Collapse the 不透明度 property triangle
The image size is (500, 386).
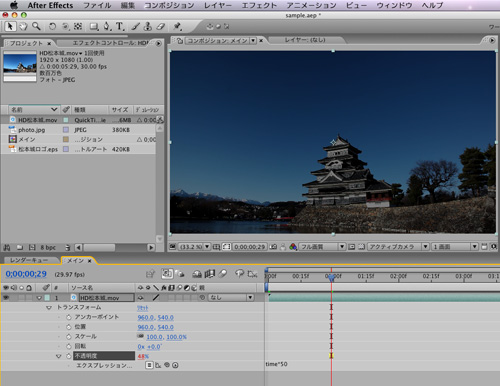(59, 356)
